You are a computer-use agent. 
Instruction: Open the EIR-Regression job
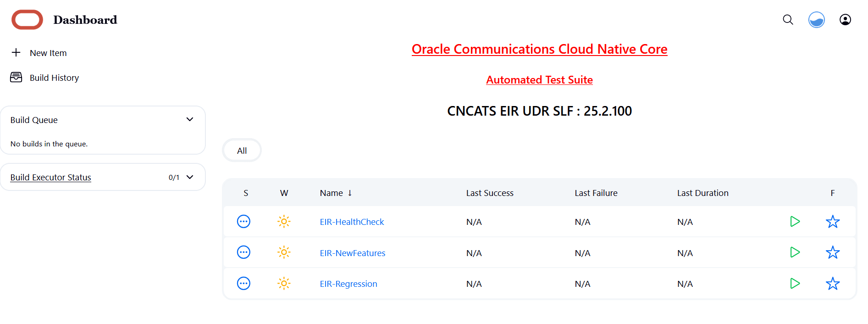(348, 284)
